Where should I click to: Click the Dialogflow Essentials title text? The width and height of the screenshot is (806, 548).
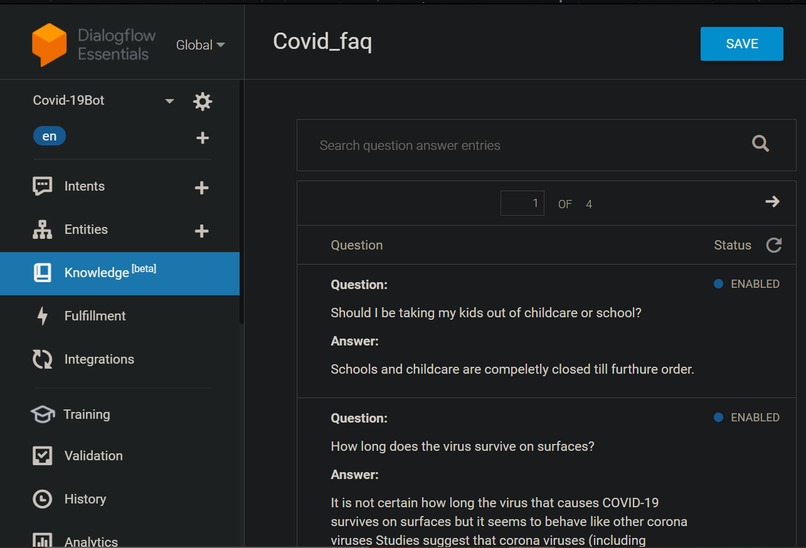pyautogui.click(x=116, y=45)
